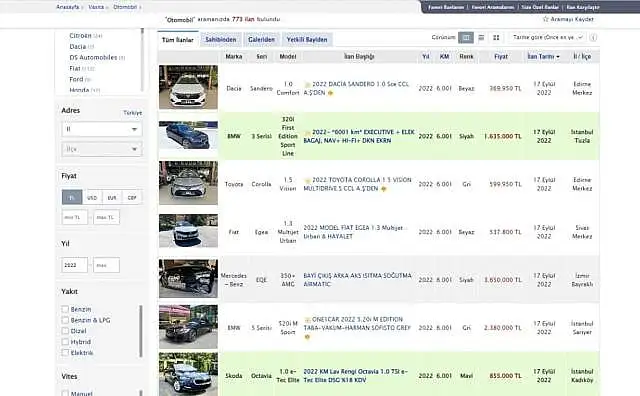Open the Dacia Sandero listing thumbnail

point(188,87)
